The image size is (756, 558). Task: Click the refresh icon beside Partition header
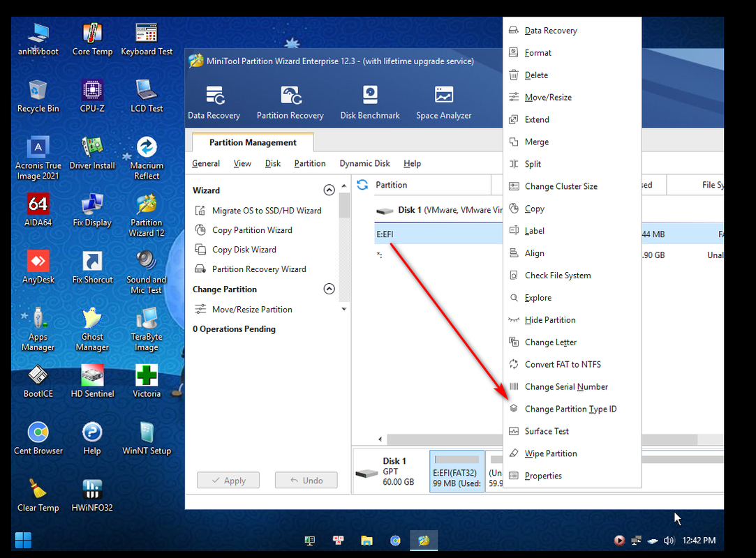[362, 185]
